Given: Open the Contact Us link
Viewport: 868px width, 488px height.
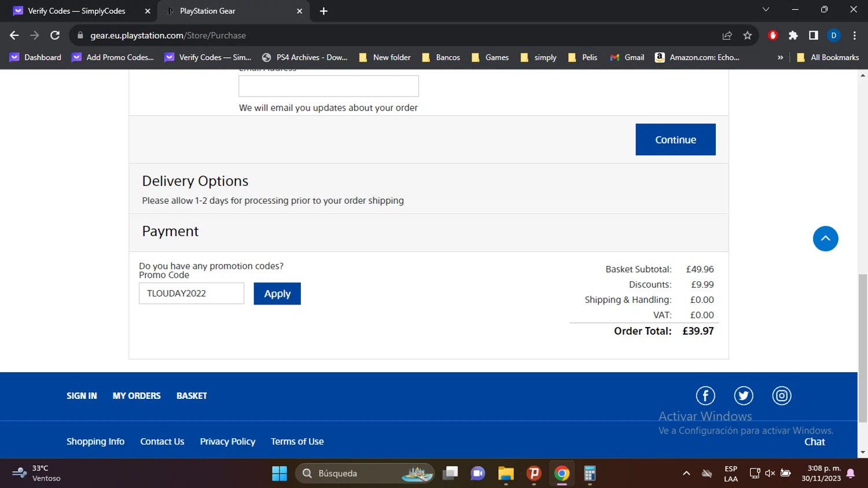Looking at the screenshot, I should pos(162,442).
